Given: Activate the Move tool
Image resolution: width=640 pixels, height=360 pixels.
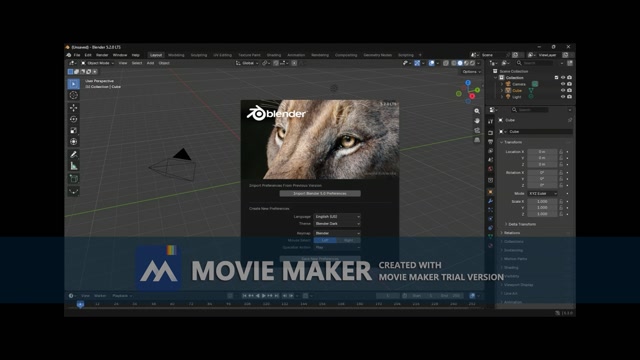Looking at the screenshot, I should coord(73,108).
